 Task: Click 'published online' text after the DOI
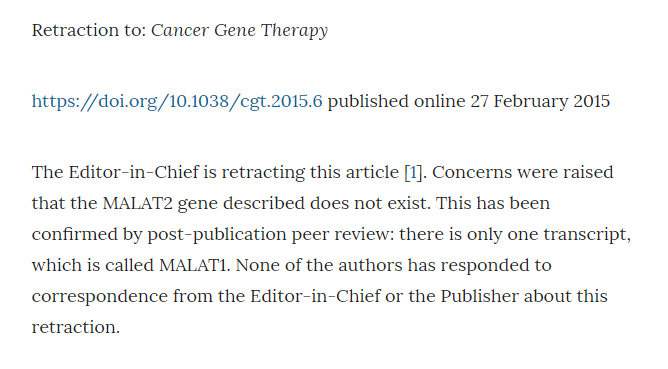[x=396, y=102]
